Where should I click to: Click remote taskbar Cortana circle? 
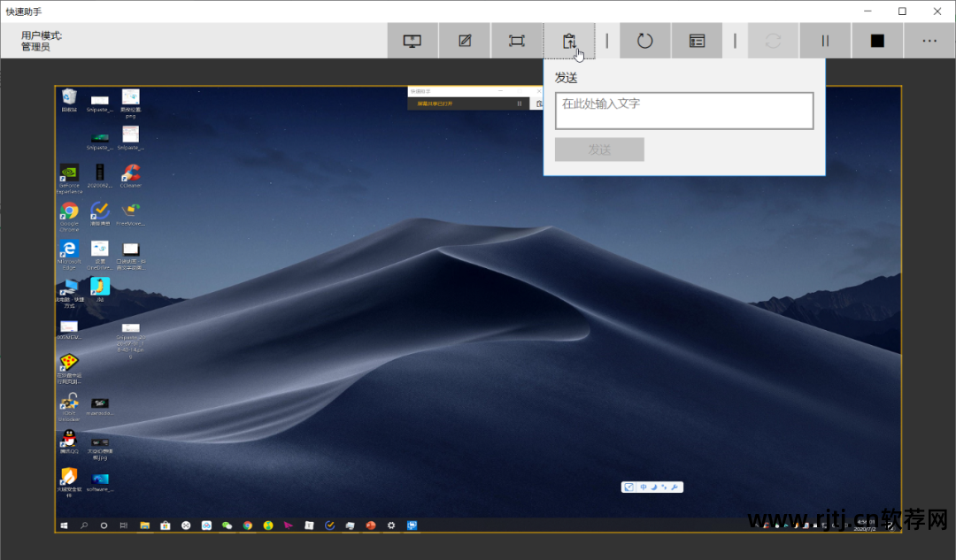[x=104, y=525]
